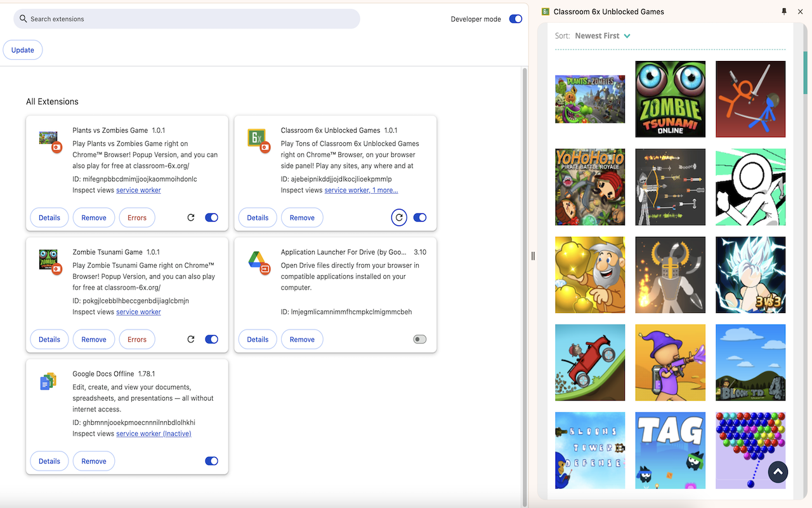The image size is (812, 508).
Task: Click the scroll-to-top arrow button
Action: coord(778,472)
